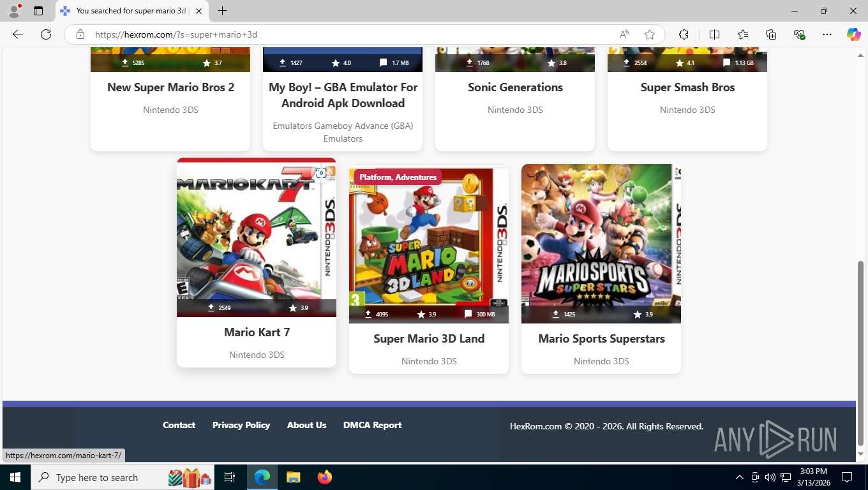Add this page to favorites star
868x490 pixels.
[650, 34]
